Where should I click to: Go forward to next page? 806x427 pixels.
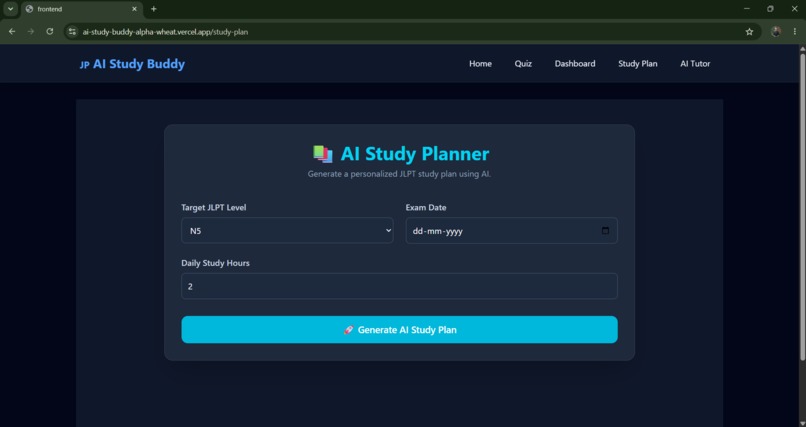point(31,32)
